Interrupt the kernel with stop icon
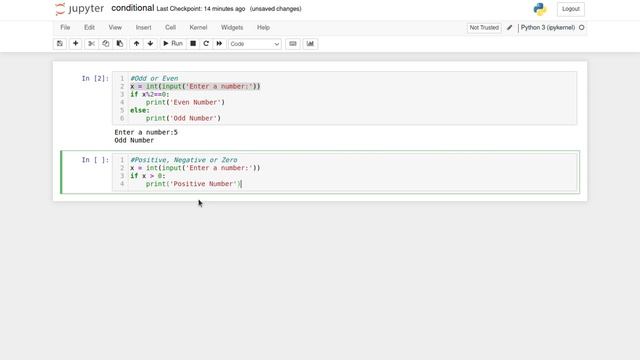Viewport: 640px width, 360px height. click(193, 44)
